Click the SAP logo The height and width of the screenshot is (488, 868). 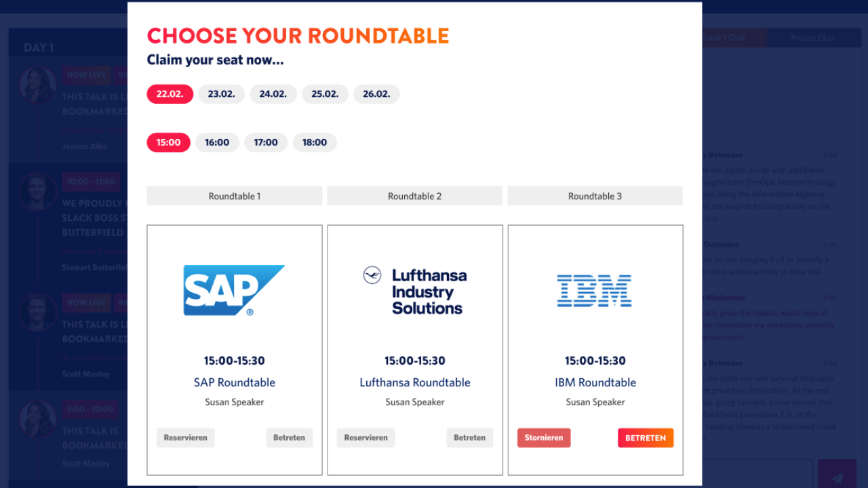233,290
